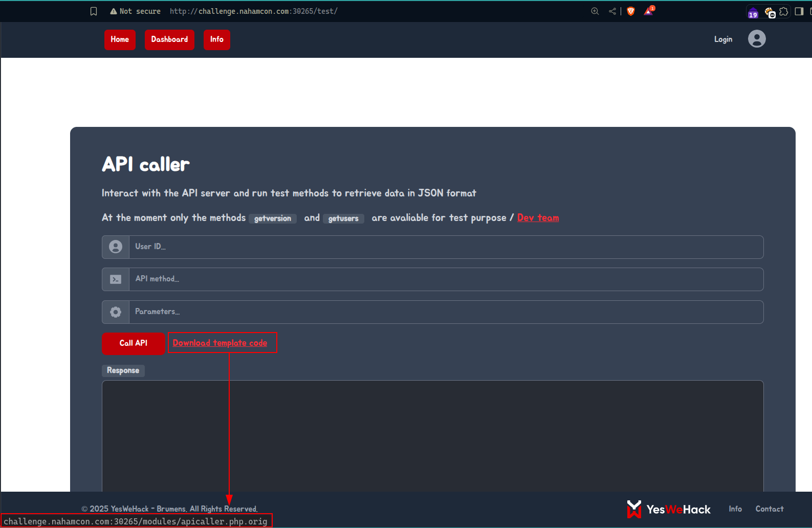812x528 pixels.
Task: Click the getusers method tag
Action: tap(343, 218)
